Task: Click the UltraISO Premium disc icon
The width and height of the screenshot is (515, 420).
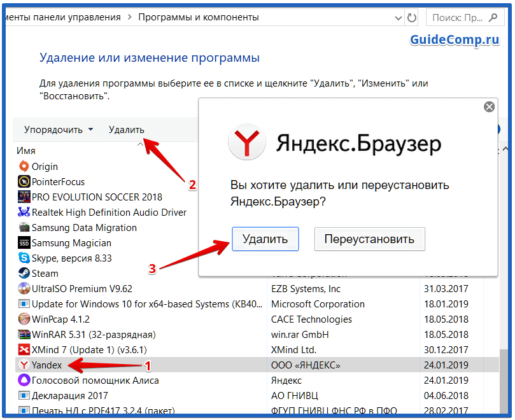Action: click(x=24, y=289)
